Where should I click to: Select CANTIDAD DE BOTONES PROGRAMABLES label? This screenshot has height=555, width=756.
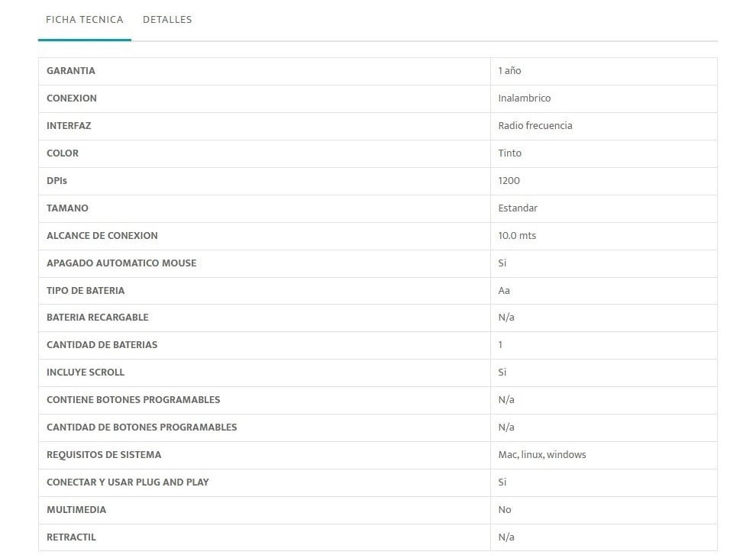coord(142,428)
